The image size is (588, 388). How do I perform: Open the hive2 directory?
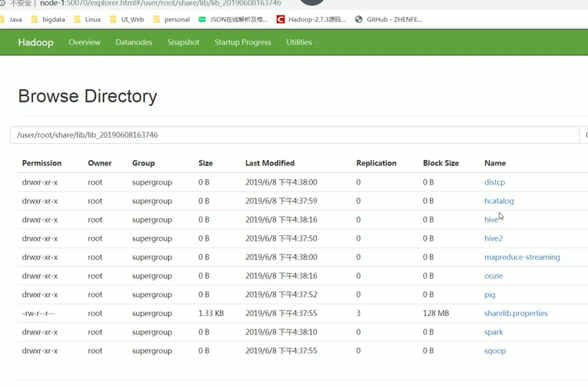493,238
